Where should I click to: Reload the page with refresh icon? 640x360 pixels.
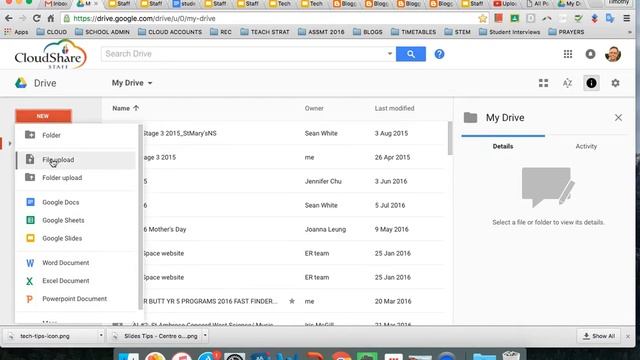click(36, 18)
